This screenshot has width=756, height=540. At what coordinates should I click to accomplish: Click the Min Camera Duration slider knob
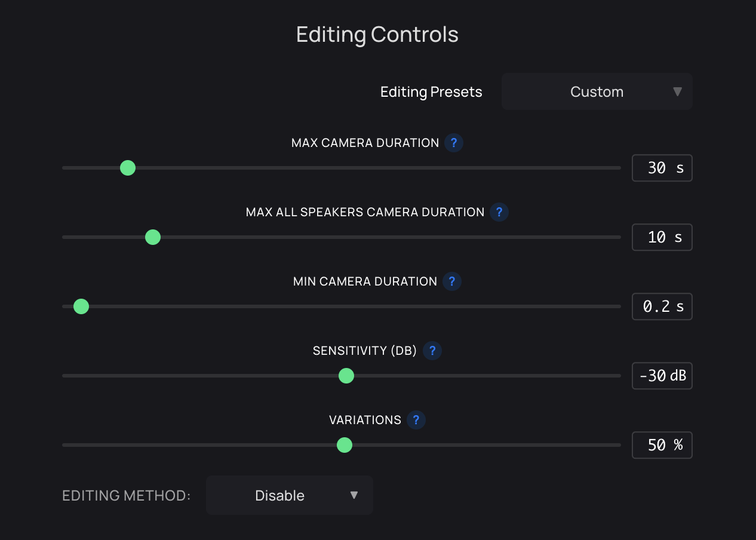81,306
